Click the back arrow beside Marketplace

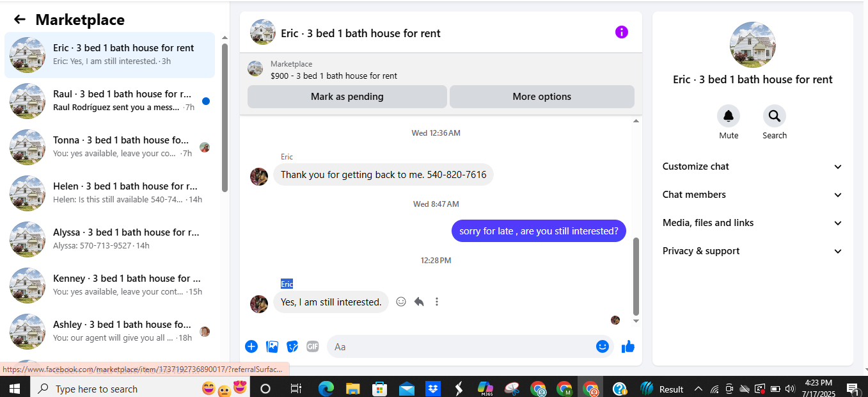20,20
